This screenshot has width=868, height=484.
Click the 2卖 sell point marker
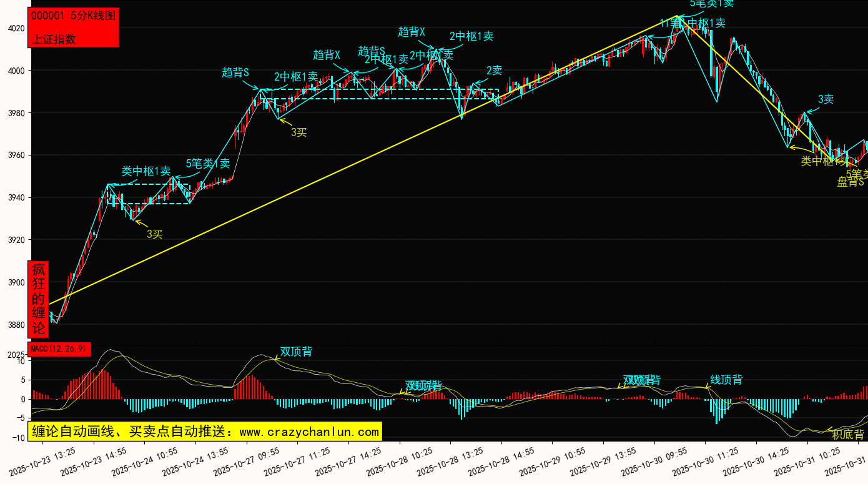tap(494, 71)
